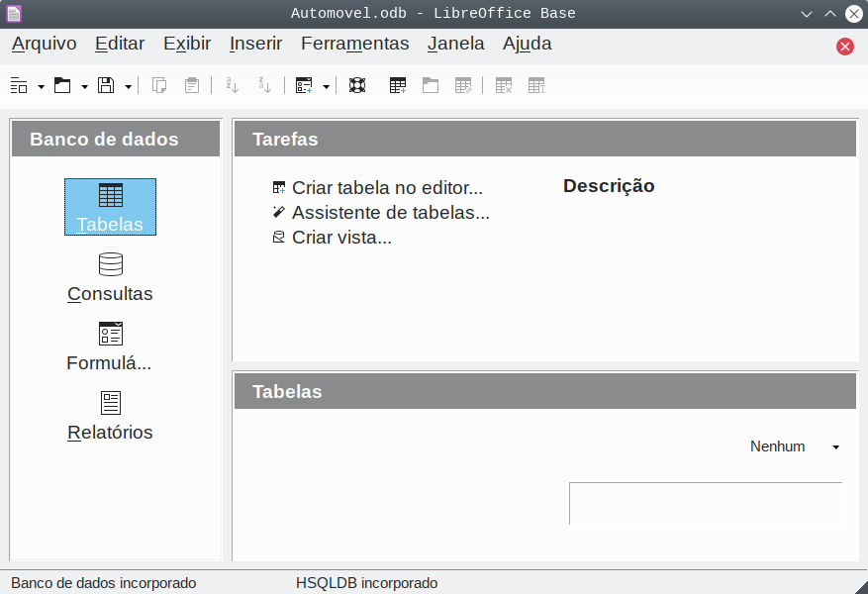The height and width of the screenshot is (594, 868).
Task: Click 'HSQLDB incorporado' status text
Action: click(x=366, y=583)
